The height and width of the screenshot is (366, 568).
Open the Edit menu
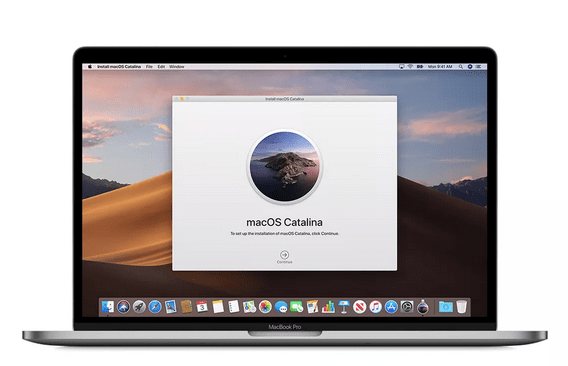pos(161,67)
